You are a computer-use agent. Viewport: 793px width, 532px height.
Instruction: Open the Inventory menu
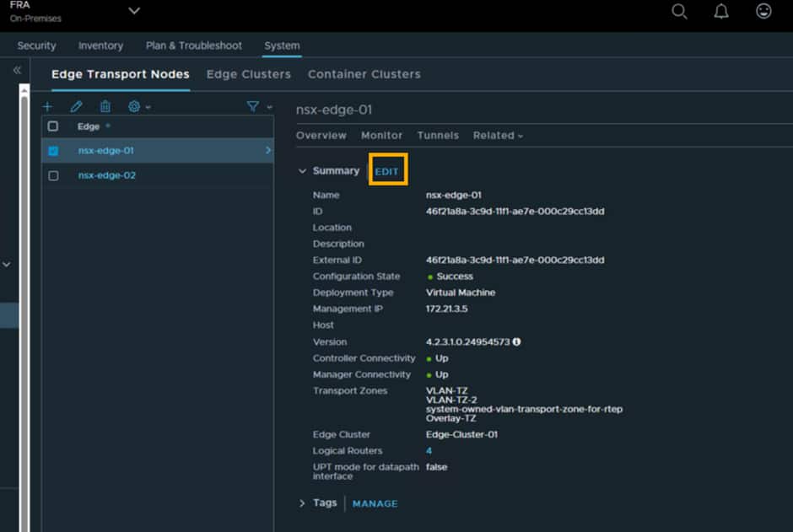tap(100, 46)
